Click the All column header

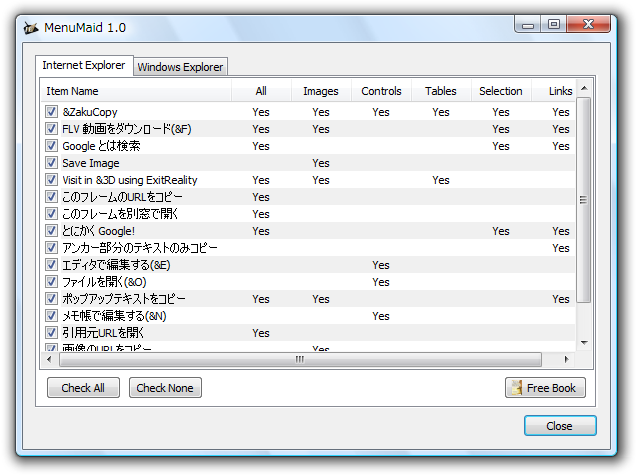[x=261, y=91]
